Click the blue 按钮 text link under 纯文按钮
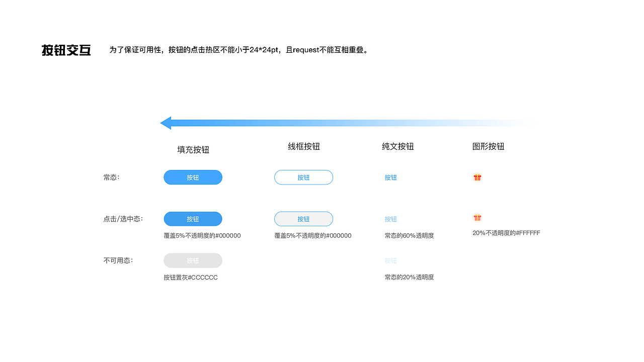This screenshot has width=644, height=362. point(391,177)
